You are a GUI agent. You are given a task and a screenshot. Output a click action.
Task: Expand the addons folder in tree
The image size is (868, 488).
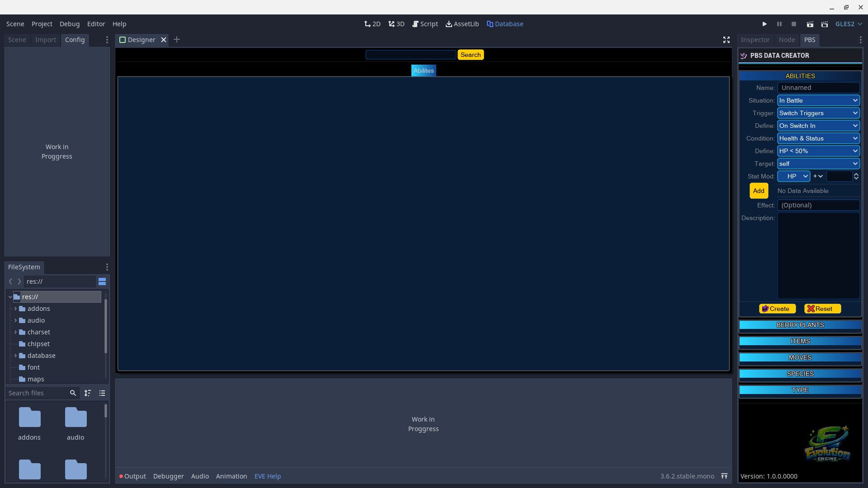[x=15, y=309]
